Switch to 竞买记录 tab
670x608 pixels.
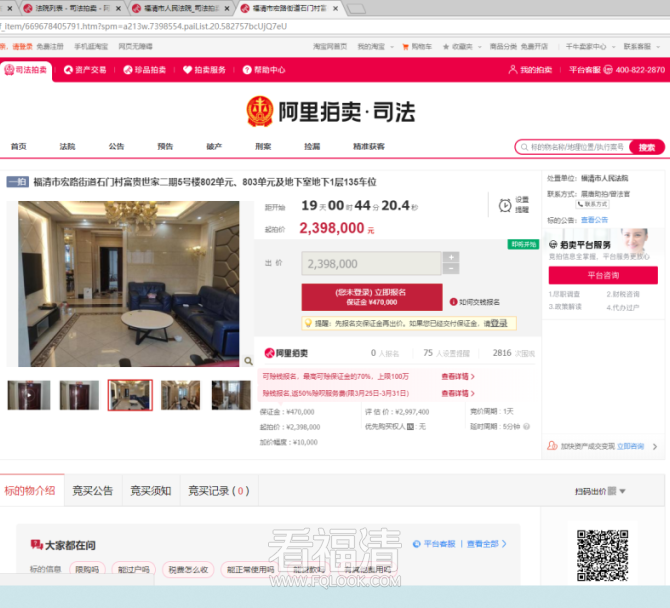point(219,491)
